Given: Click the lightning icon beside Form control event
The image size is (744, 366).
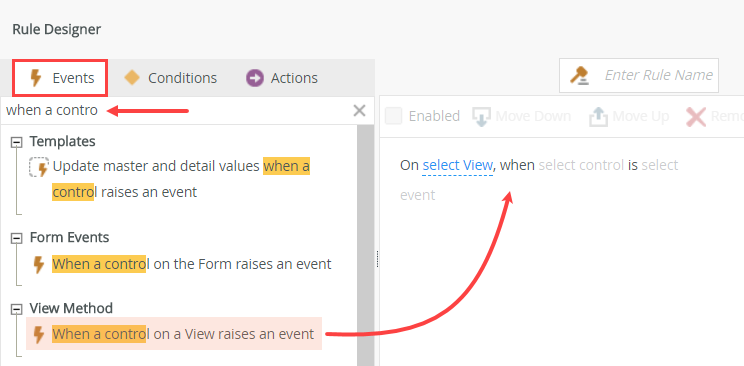Looking at the screenshot, I should click(x=39, y=264).
